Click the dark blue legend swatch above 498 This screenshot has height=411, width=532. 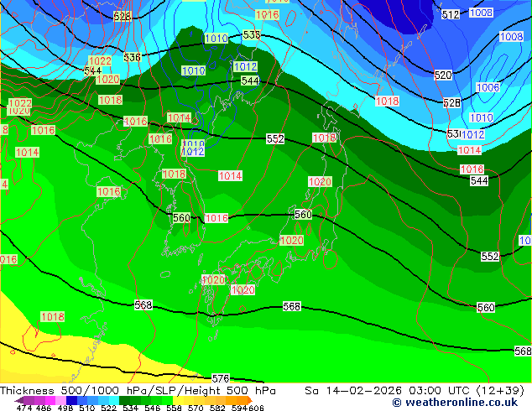point(71,400)
